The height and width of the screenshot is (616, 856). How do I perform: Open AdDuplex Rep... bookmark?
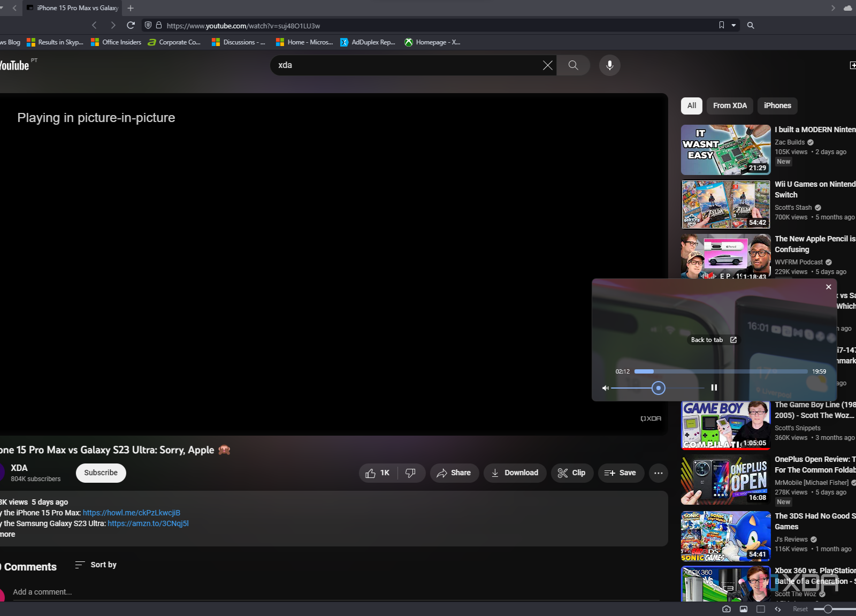pos(368,42)
